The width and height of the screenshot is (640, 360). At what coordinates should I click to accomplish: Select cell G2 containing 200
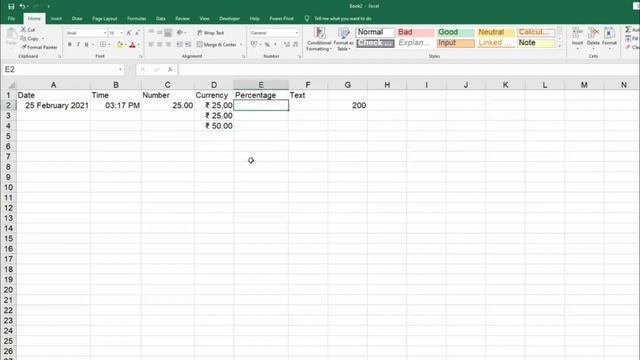click(x=347, y=105)
